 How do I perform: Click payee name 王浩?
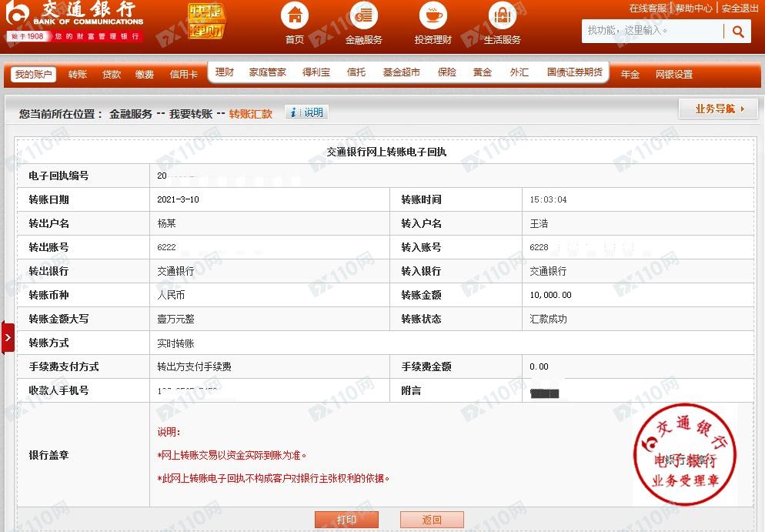pos(539,223)
